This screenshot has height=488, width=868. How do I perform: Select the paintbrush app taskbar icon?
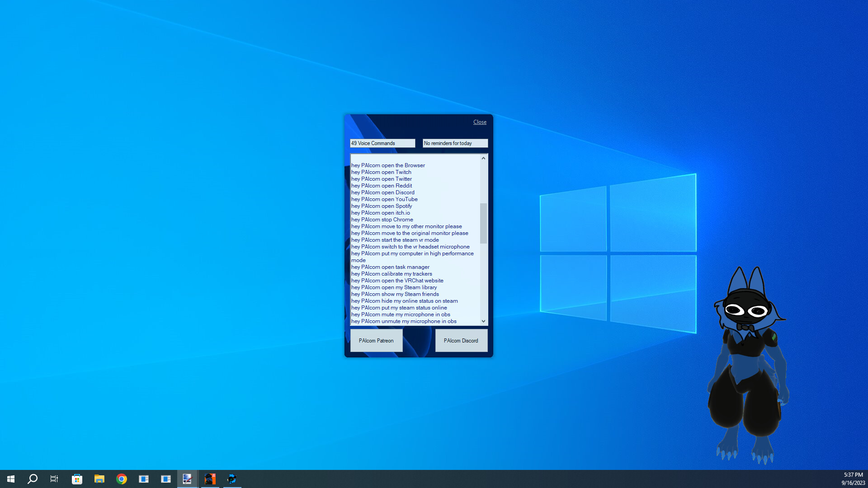(x=187, y=479)
